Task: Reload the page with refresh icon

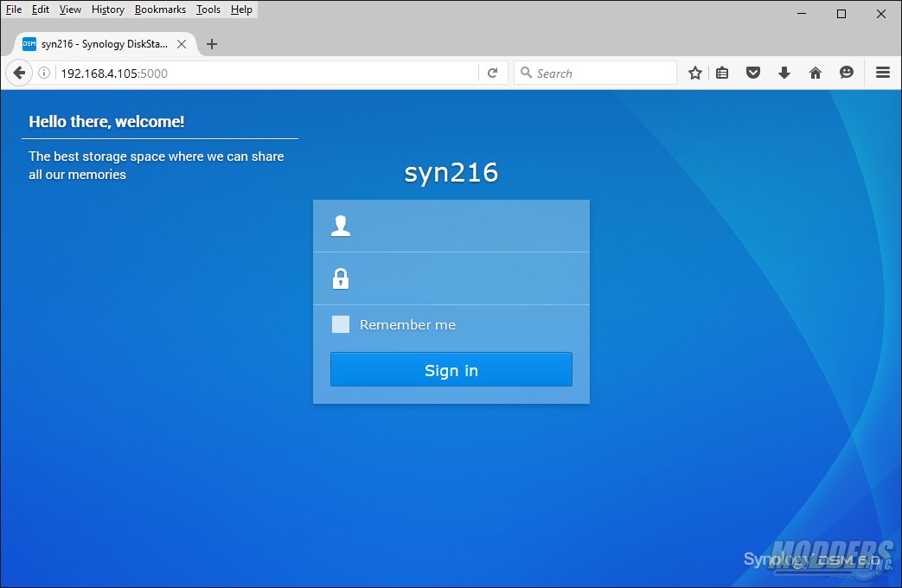Action: [x=492, y=73]
